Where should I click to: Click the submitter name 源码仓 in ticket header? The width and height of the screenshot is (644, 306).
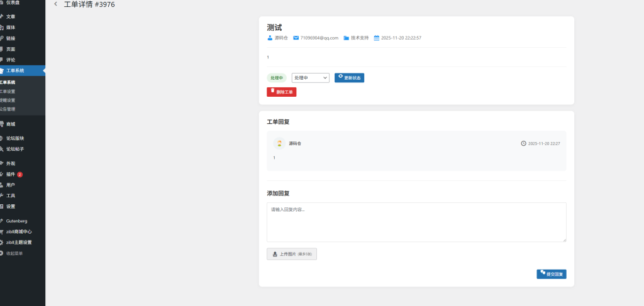click(x=281, y=38)
